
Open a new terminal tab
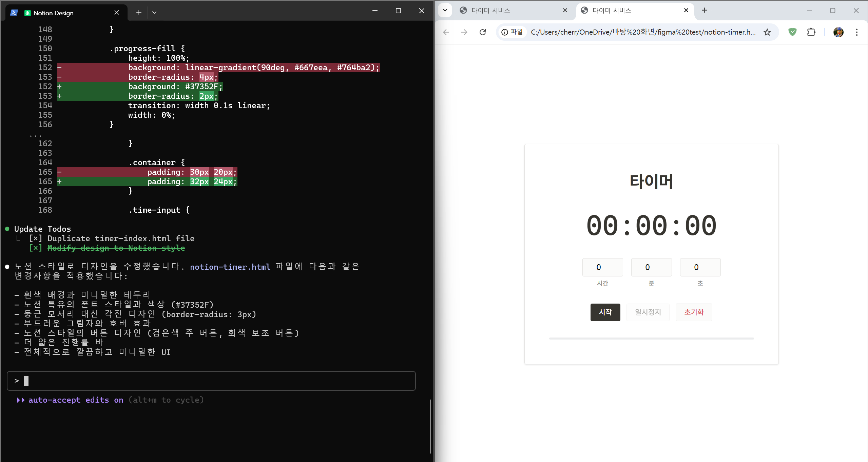point(139,13)
